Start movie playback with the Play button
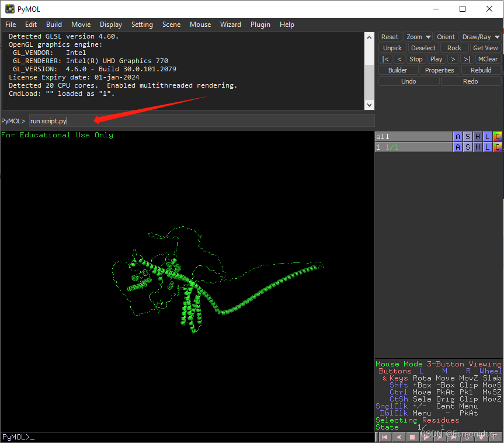 coord(436,59)
